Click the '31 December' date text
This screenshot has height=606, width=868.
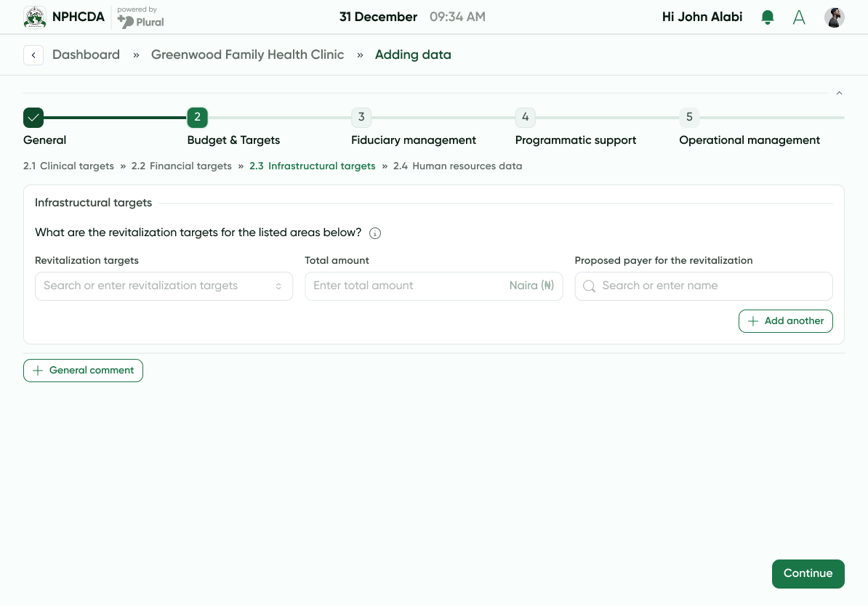(x=378, y=17)
